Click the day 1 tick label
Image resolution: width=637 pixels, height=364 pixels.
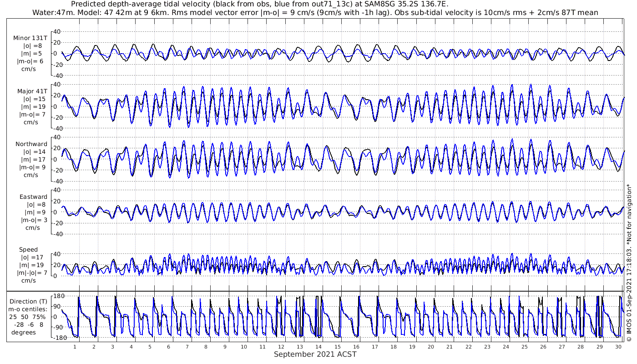pyautogui.click(x=74, y=347)
